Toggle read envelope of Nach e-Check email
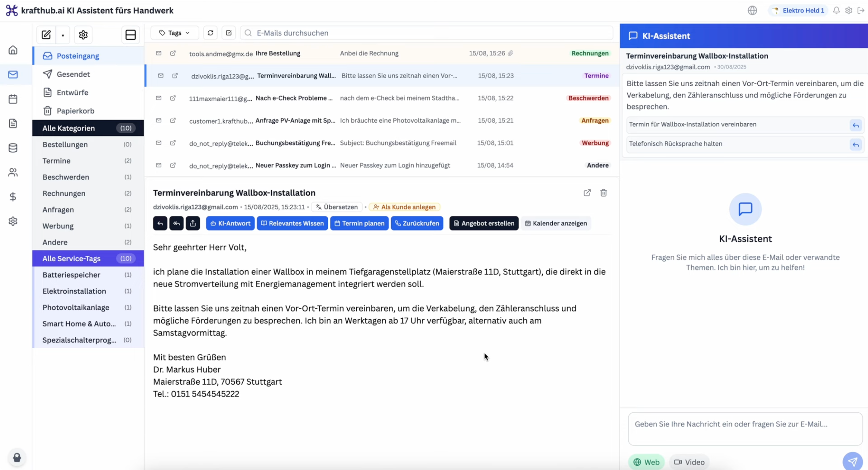Image resolution: width=868 pixels, height=470 pixels. [159, 98]
